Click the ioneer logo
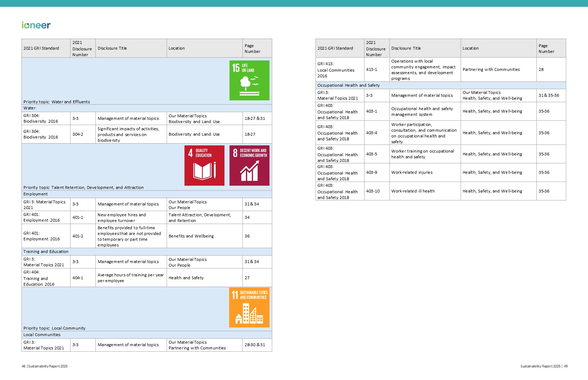Screen dimensions: 588x380 (36, 25)
